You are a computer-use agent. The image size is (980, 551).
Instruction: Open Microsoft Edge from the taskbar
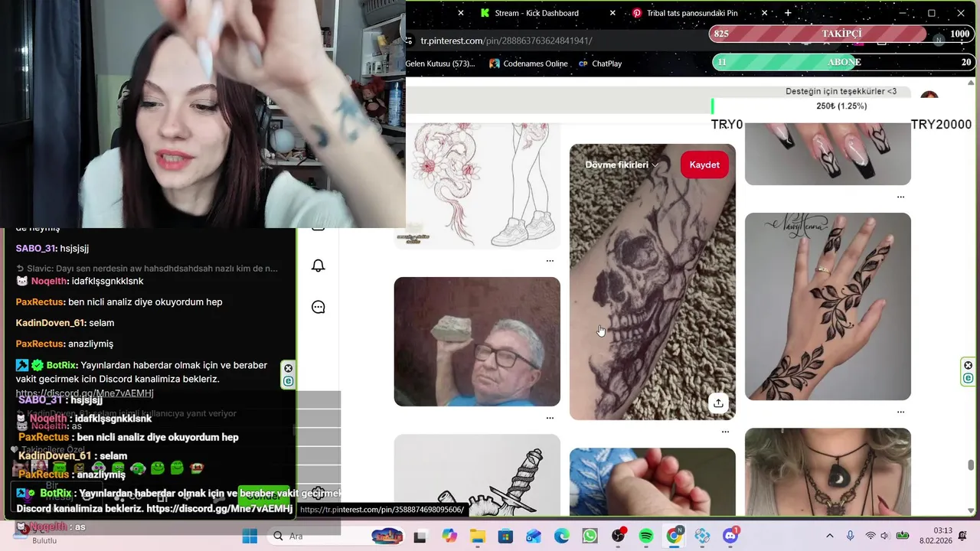coord(562,536)
